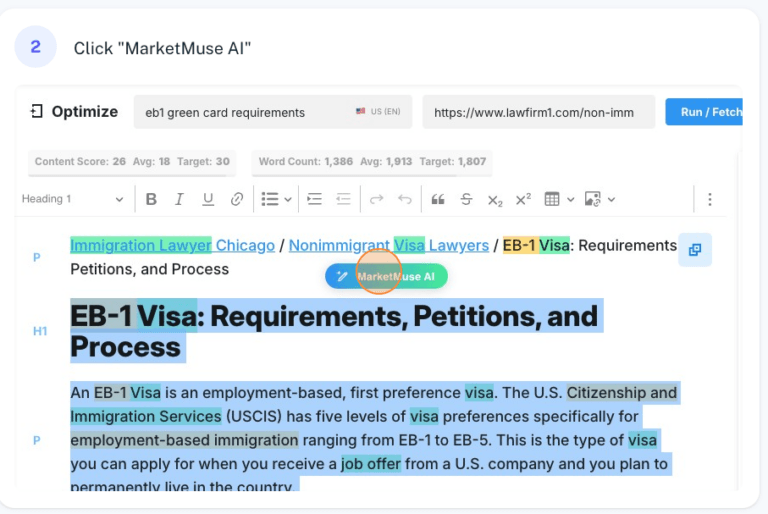The height and width of the screenshot is (514, 768).
Task: Open the Nonimmigrant Visa Lawyers link
Action: click(x=389, y=245)
